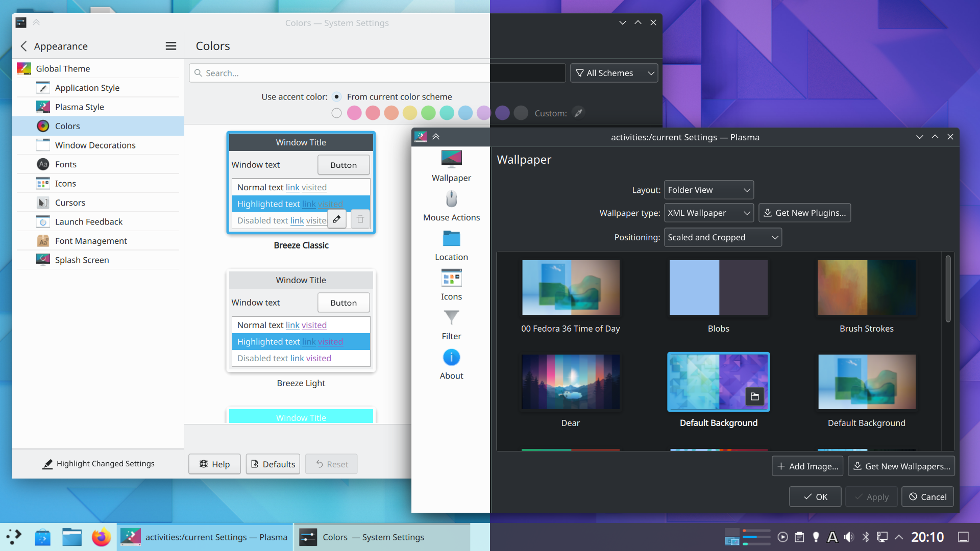Open Cursors settings in Appearance

click(98, 203)
